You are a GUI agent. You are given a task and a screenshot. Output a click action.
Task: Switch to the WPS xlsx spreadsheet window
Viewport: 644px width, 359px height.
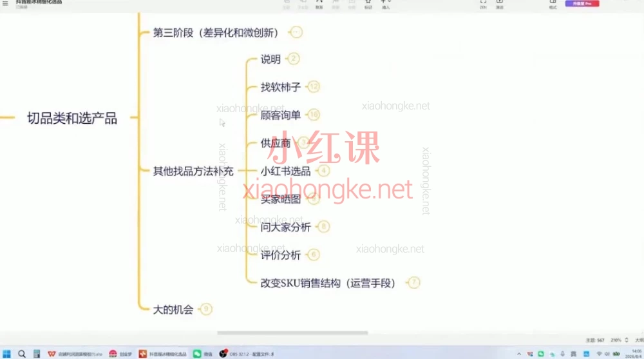[75, 354]
